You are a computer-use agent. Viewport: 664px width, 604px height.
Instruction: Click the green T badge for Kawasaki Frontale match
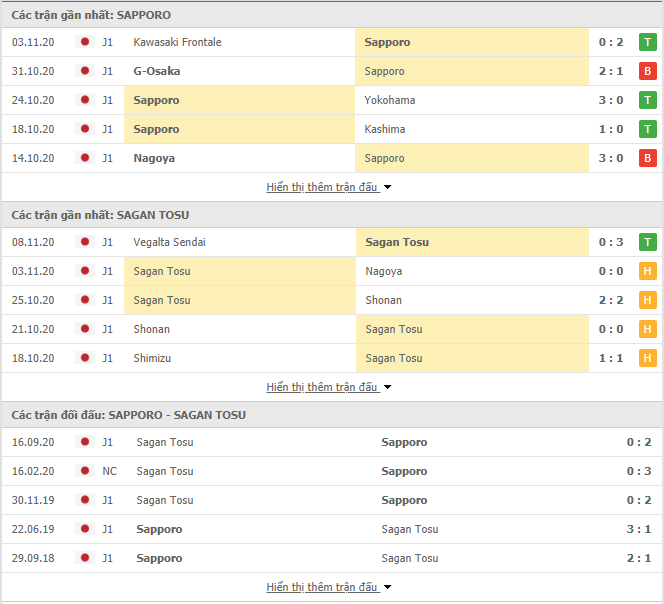647,42
